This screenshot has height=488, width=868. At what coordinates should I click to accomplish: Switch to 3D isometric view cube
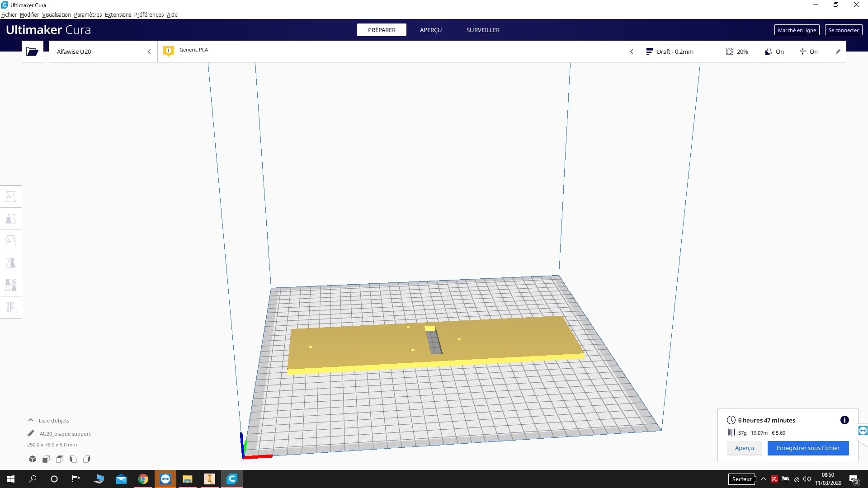coord(33,459)
